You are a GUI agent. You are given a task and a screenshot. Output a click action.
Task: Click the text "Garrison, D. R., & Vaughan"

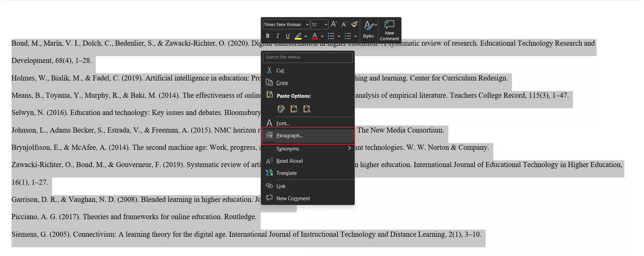coord(54,200)
